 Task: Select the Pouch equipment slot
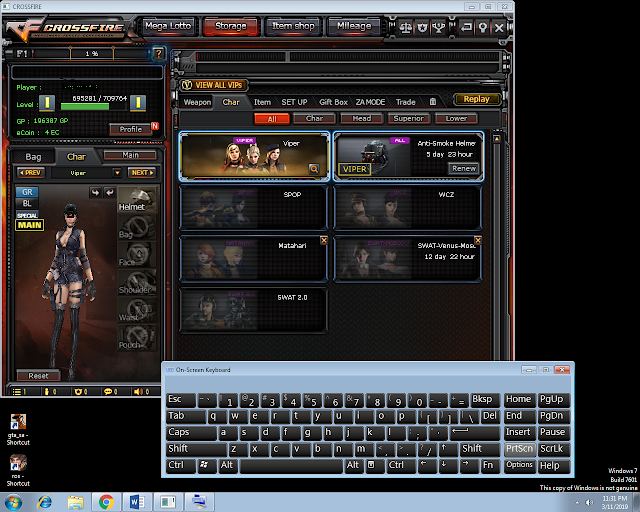click(x=138, y=337)
